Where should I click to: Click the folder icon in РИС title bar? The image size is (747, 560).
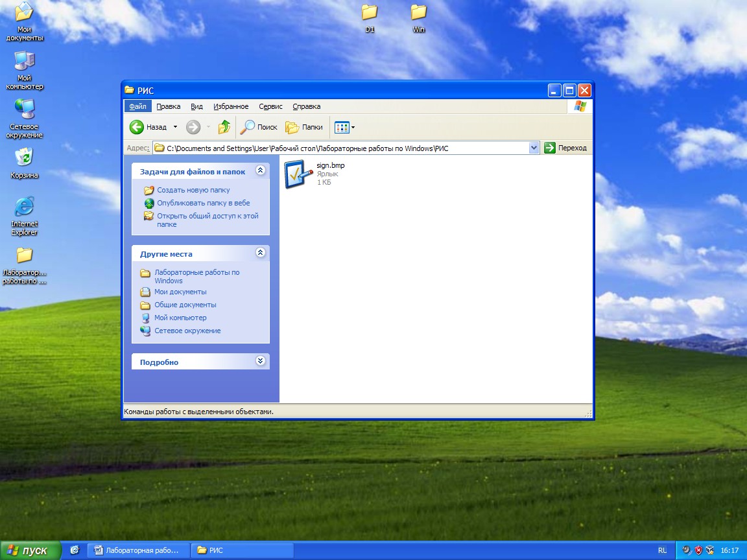[129, 90]
